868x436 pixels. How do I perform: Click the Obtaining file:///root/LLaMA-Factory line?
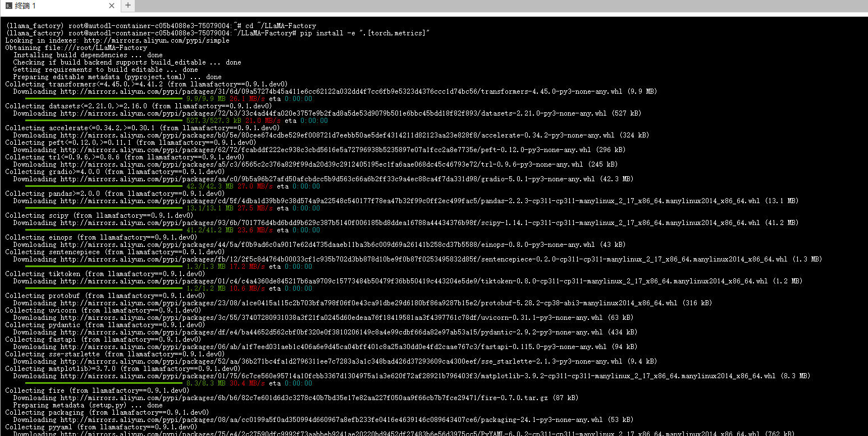(x=76, y=48)
